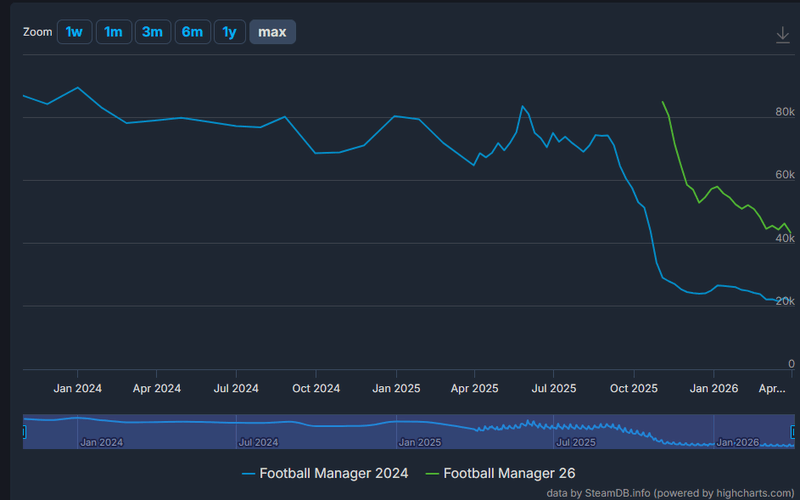The height and width of the screenshot is (500, 800).
Task: Open the chart download menu icon
Action: [783, 35]
